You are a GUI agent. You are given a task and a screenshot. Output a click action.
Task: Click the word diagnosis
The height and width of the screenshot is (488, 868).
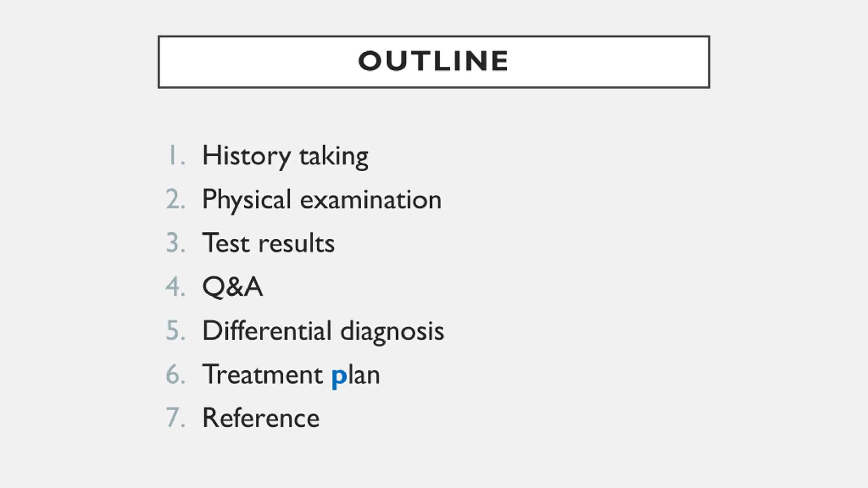tap(392, 331)
